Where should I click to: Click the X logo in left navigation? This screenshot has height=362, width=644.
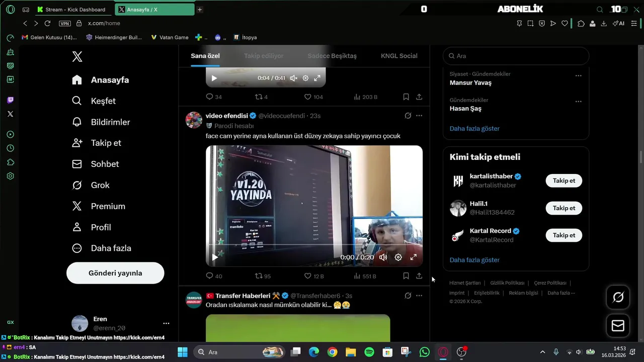tap(77, 56)
